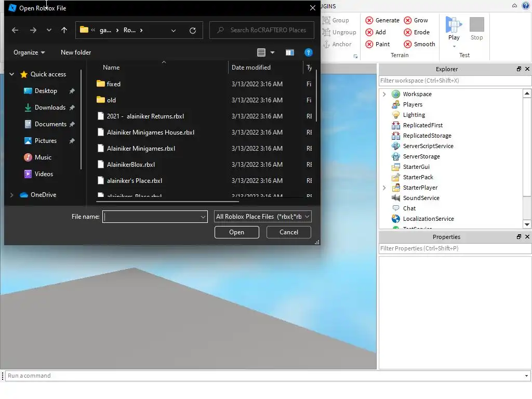The height and width of the screenshot is (399, 532).
Task: Open the file dialog help
Action: (309, 52)
